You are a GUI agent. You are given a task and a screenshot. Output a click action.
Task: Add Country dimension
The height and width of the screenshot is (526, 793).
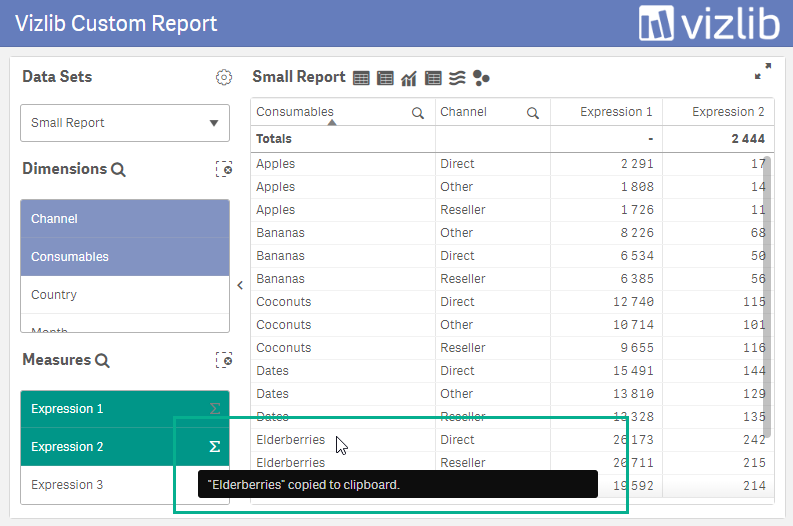pyautogui.click(x=125, y=295)
